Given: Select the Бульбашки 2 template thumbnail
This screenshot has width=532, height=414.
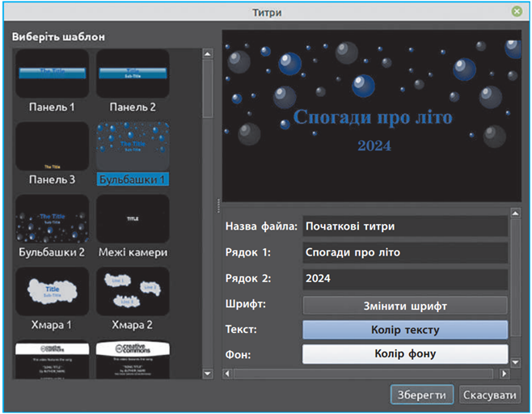Looking at the screenshot, I should click(x=52, y=219).
